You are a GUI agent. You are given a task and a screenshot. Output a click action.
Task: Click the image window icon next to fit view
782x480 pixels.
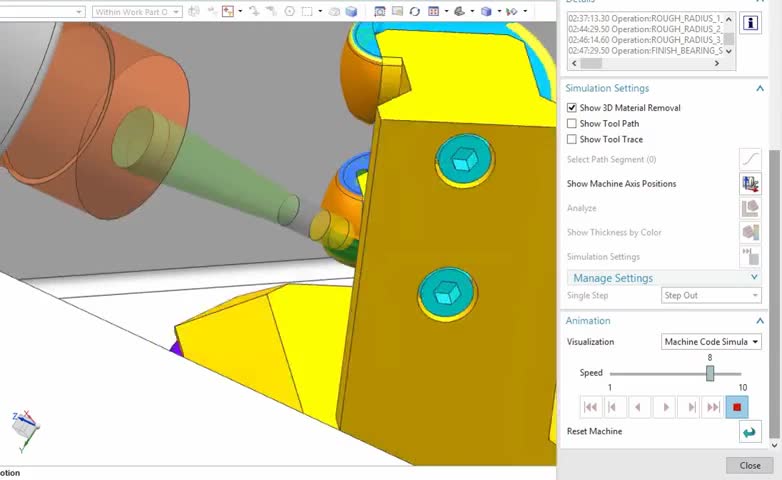point(397,11)
